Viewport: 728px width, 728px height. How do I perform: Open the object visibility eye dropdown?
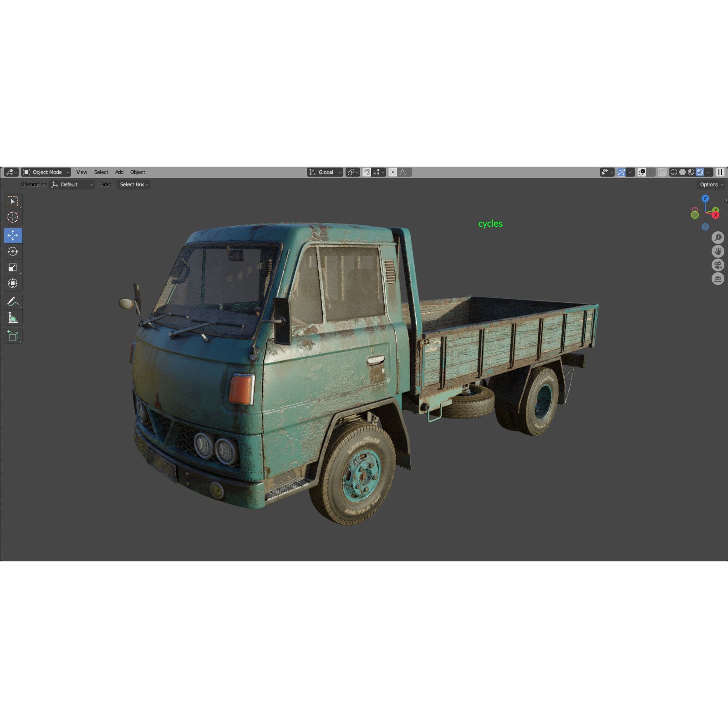tap(607, 172)
